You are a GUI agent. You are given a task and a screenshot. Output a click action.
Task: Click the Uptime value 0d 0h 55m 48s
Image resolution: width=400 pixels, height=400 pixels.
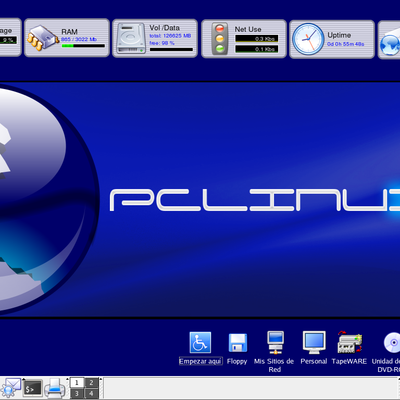(x=346, y=44)
